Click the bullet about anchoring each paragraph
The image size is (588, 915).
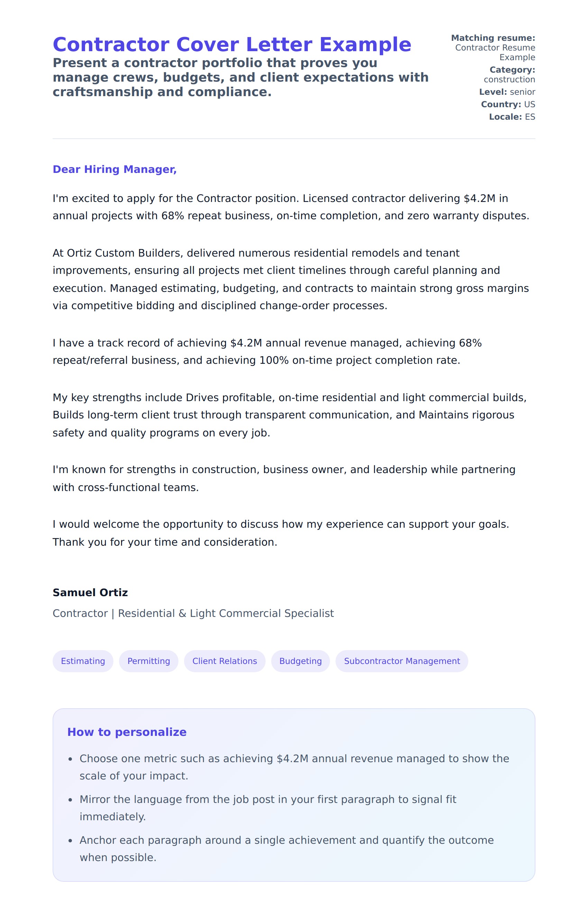click(x=286, y=849)
